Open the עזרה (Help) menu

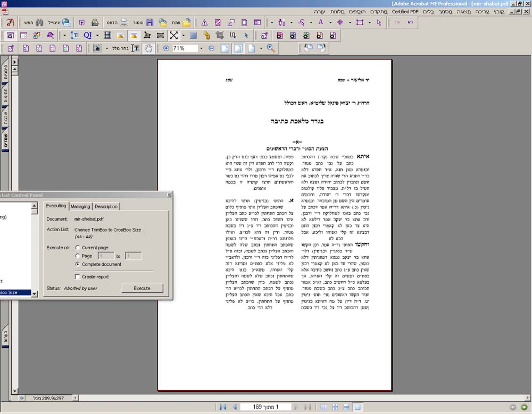tap(320, 12)
